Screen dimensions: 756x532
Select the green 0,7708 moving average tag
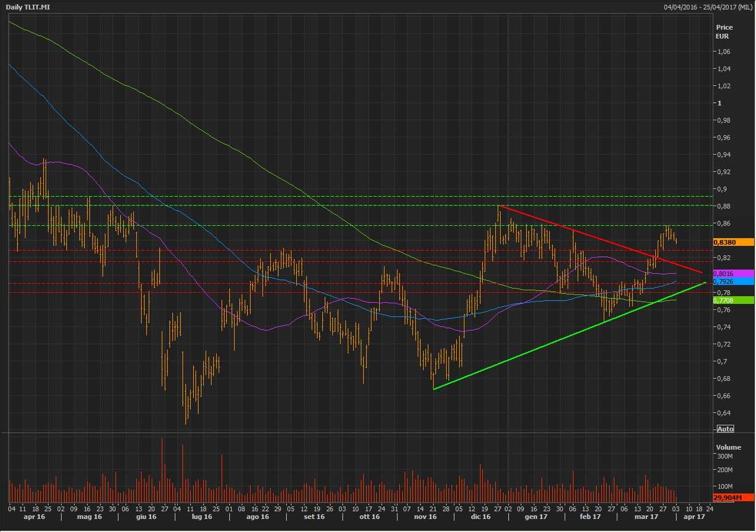733,300
